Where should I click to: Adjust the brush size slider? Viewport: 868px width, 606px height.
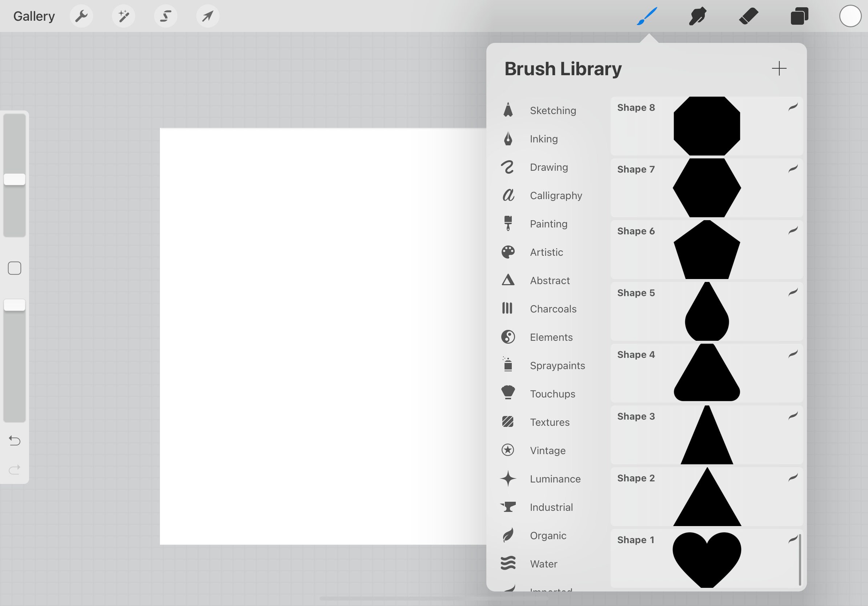[15, 178]
